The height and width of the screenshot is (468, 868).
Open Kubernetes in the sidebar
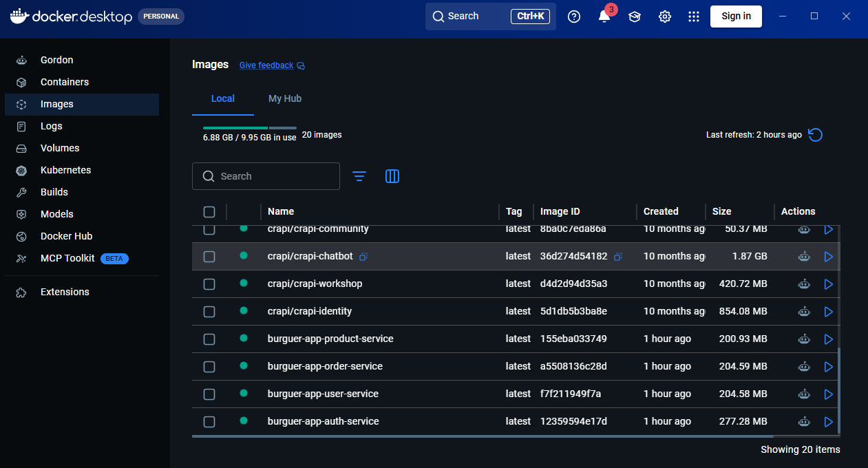[81, 170]
